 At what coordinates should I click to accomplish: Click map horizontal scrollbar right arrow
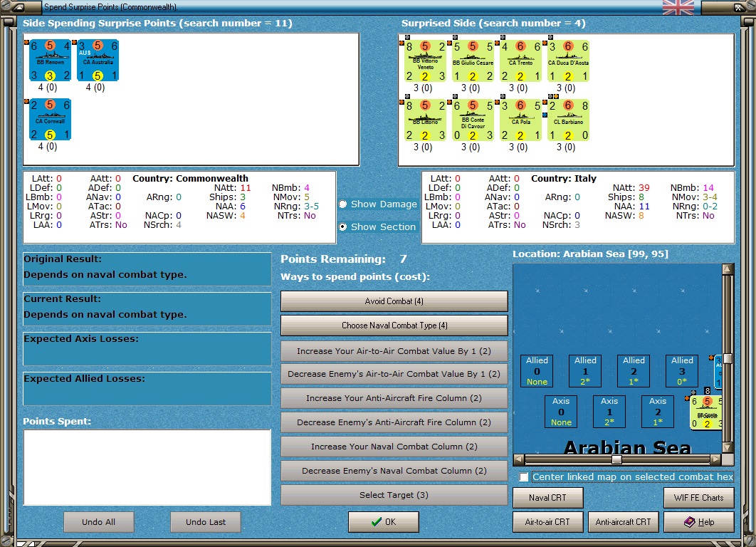coord(716,459)
